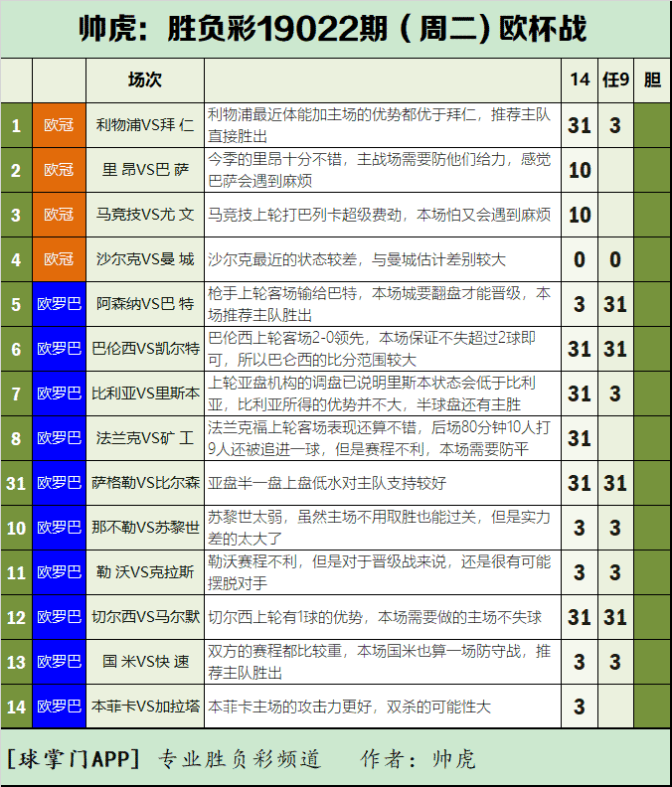Click analysis text 切尔西上轮有1球的优势
This screenshot has height=787, width=672.
pos(375,617)
